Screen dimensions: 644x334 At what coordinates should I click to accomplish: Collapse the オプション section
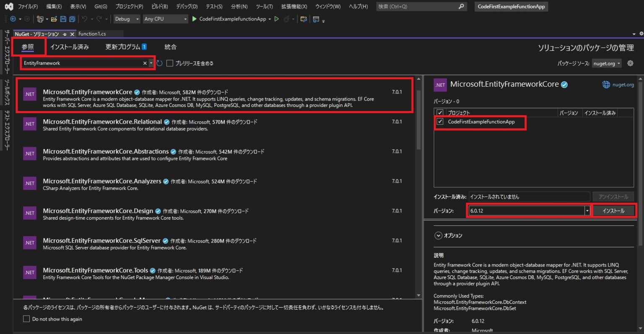coord(438,236)
